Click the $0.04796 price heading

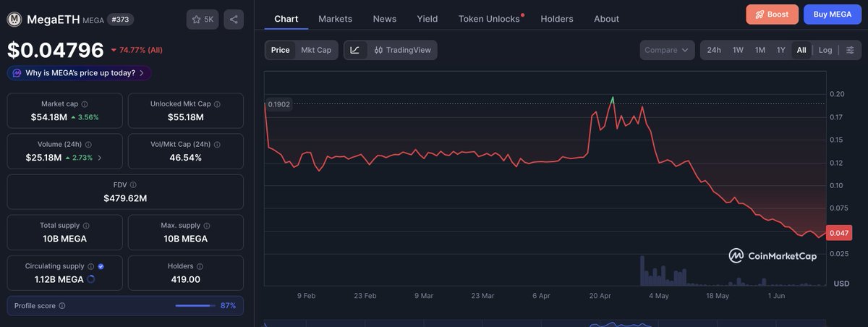click(56, 50)
